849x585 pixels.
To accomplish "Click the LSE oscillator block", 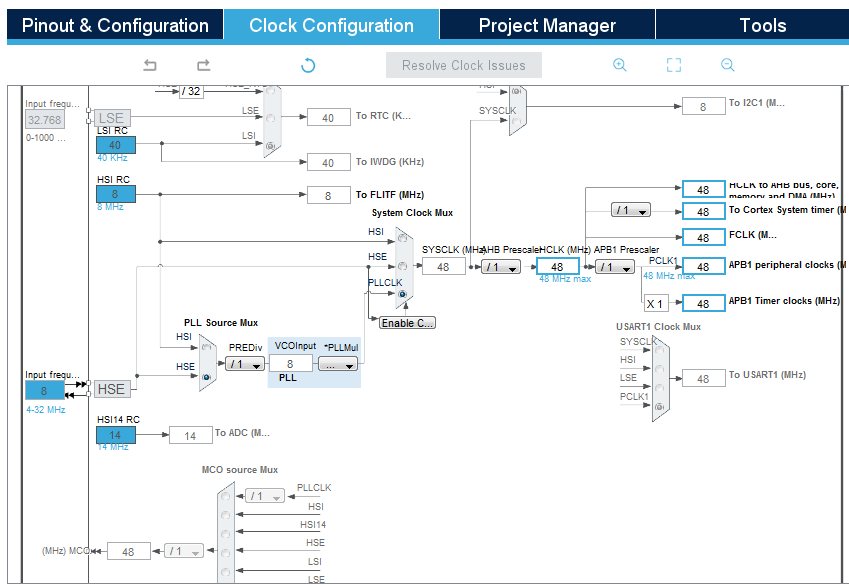I will click(x=111, y=118).
